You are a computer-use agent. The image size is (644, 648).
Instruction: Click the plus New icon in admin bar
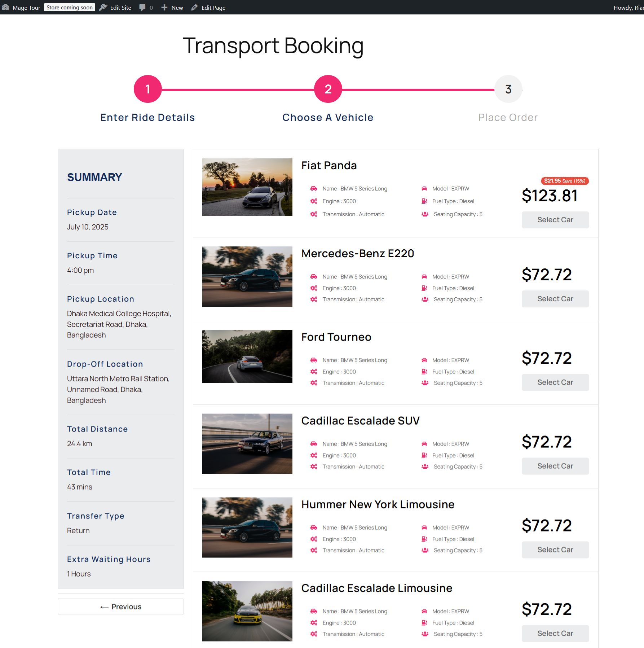[164, 8]
